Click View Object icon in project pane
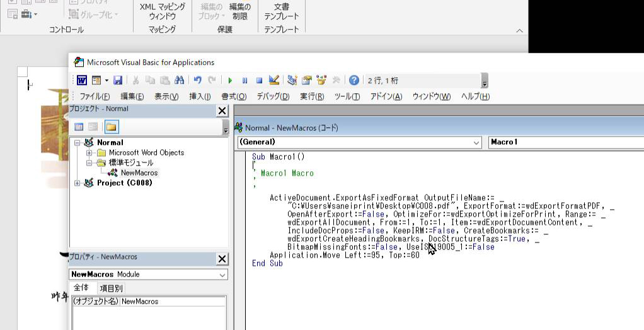 [93, 127]
